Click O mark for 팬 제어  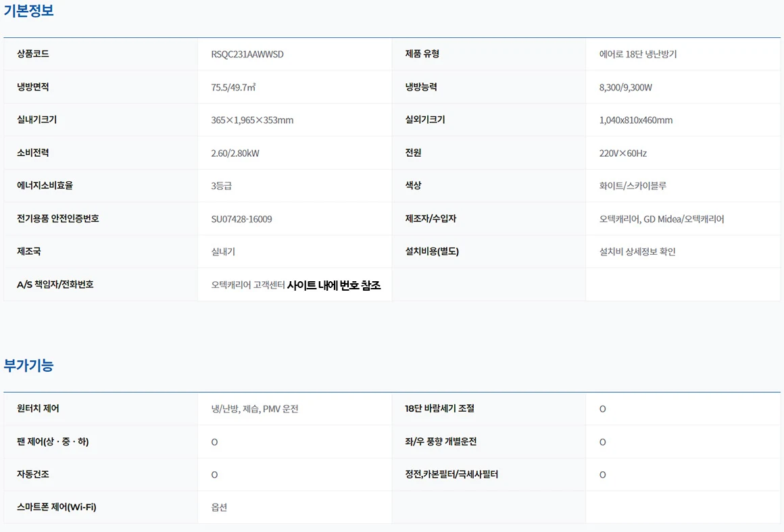click(214, 442)
